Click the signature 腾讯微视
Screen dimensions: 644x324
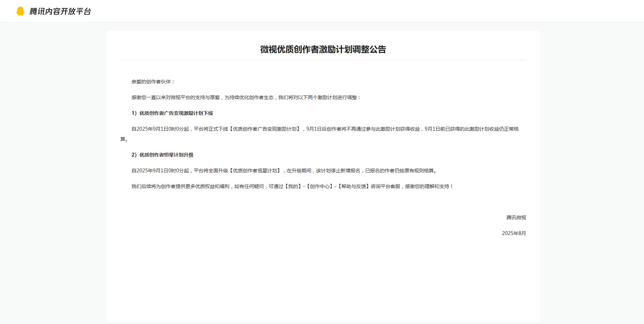click(x=516, y=218)
